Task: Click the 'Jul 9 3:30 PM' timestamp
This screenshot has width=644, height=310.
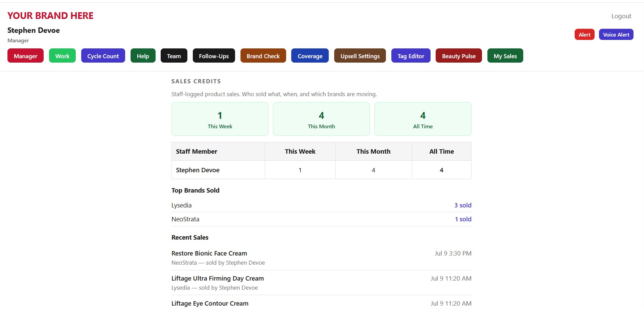Action: click(453, 253)
